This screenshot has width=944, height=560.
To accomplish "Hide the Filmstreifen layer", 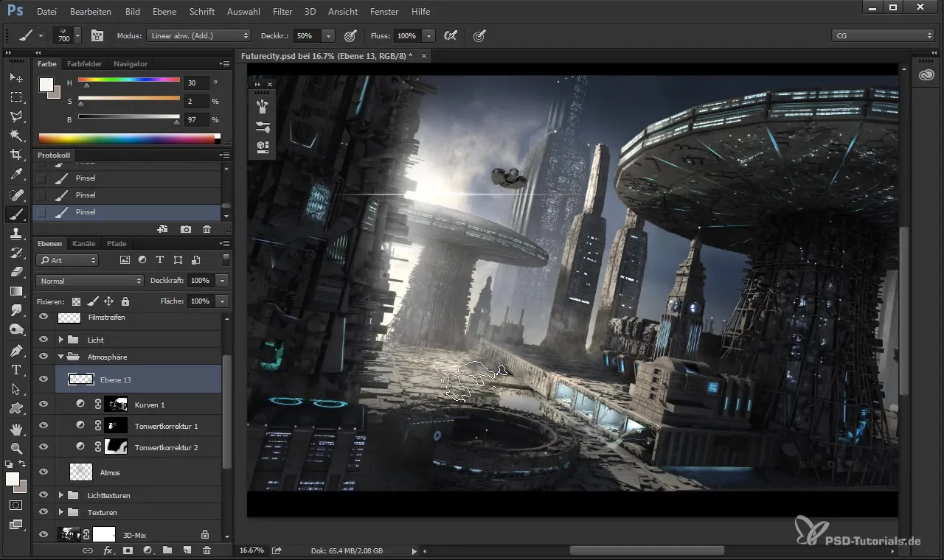I will [x=44, y=317].
